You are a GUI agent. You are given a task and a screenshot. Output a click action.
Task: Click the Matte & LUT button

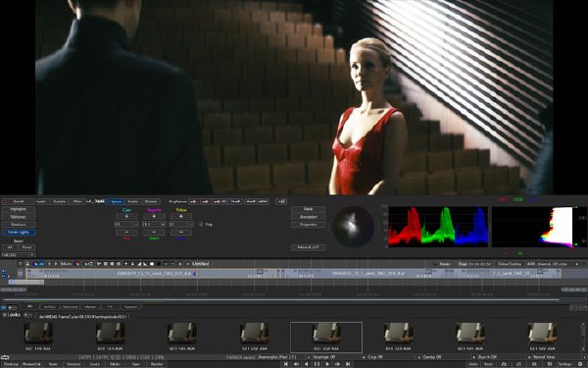pyautogui.click(x=309, y=247)
